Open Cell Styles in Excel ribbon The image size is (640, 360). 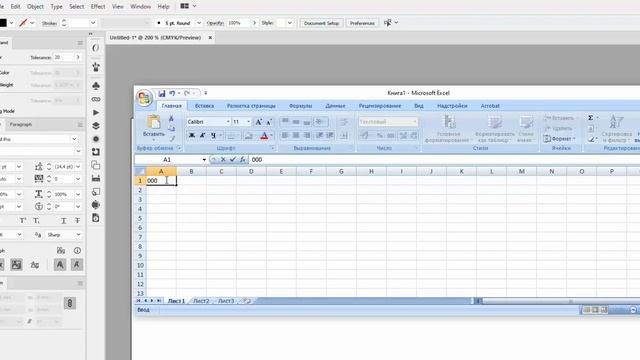click(526, 129)
